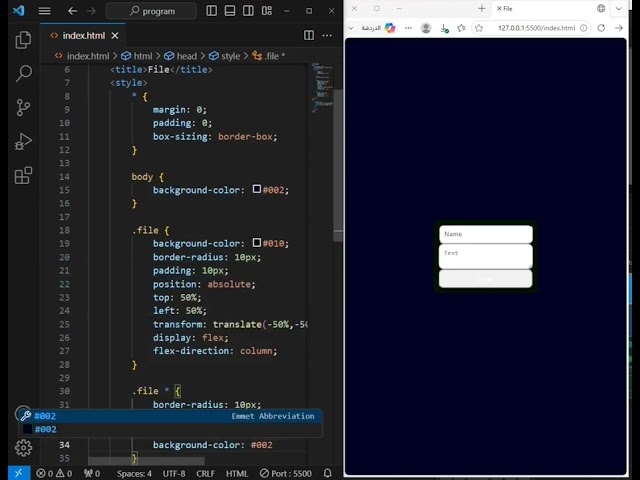The image size is (640, 480).
Task: Open the Source Control view
Action: 23,107
